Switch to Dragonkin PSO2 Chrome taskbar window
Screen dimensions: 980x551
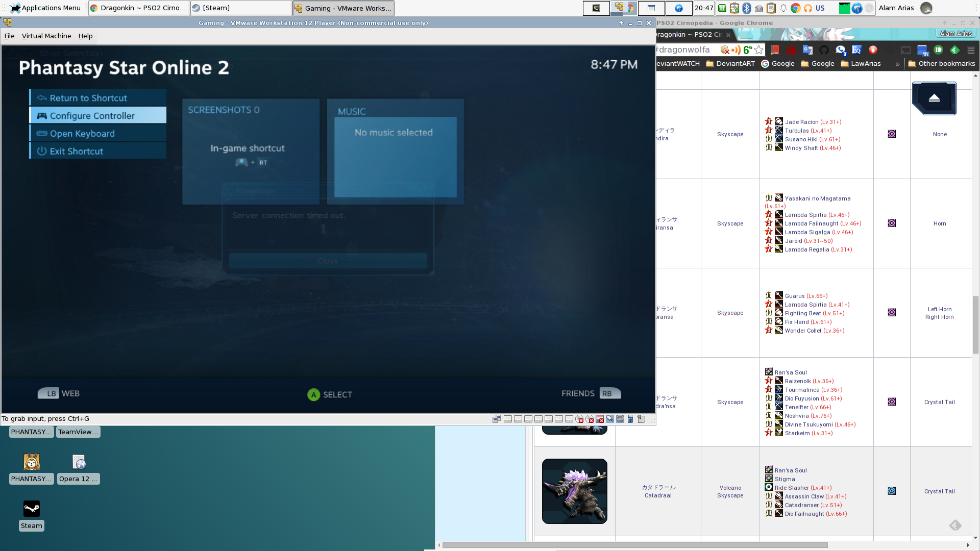pyautogui.click(x=139, y=8)
